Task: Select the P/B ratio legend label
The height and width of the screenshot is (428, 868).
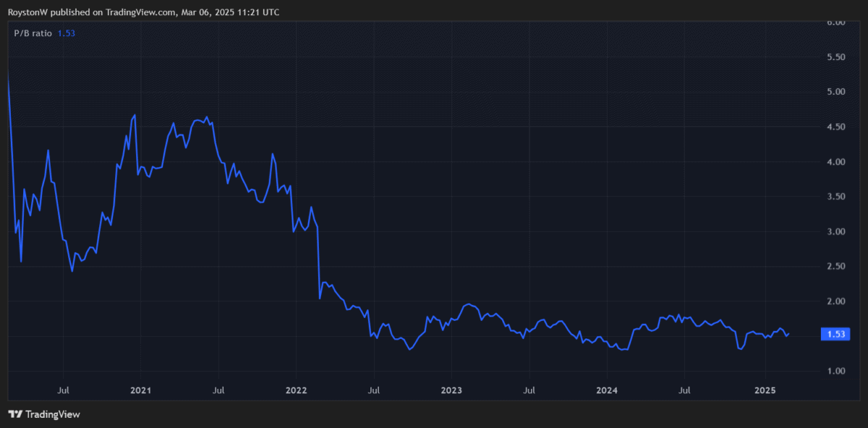Action: tap(33, 33)
